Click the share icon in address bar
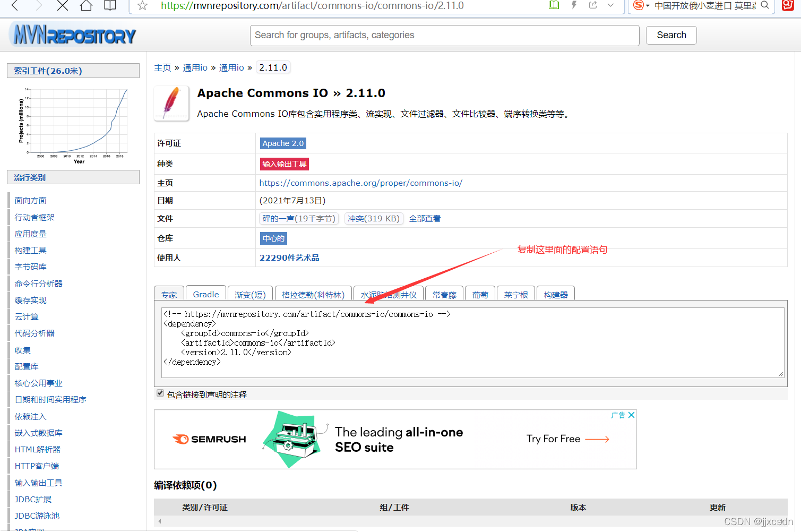801x532 pixels. point(593,5)
